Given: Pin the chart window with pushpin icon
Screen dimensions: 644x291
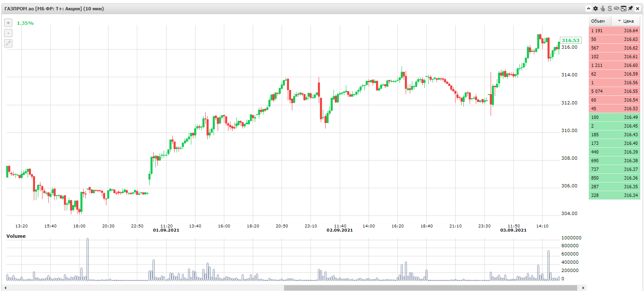Looking at the screenshot, I should (630, 8).
